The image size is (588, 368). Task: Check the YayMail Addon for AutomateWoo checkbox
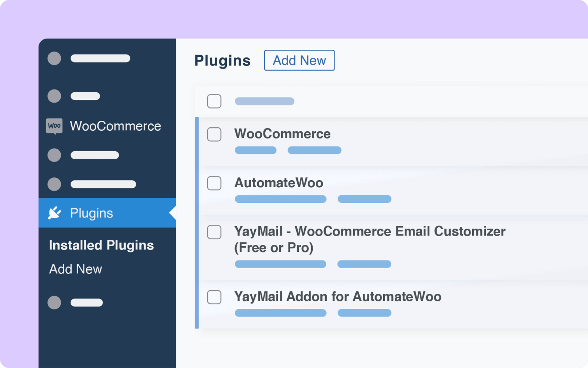[214, 298]
